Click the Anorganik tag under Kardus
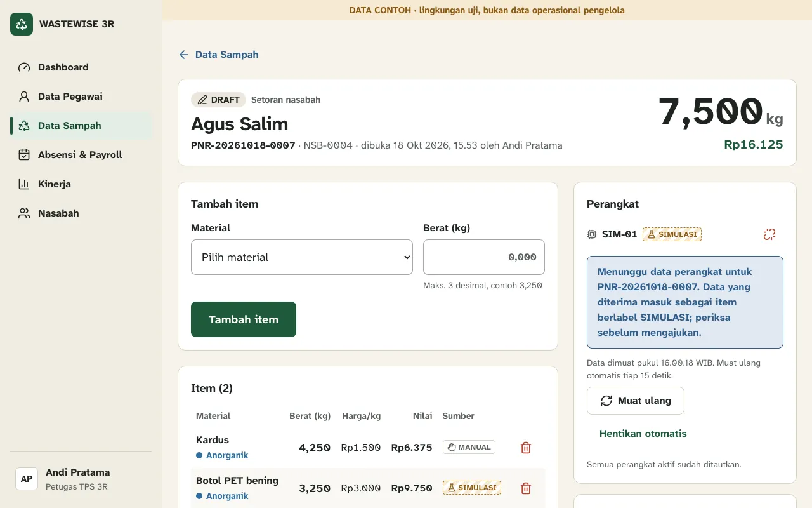The image size is (812, 508). 222,455
